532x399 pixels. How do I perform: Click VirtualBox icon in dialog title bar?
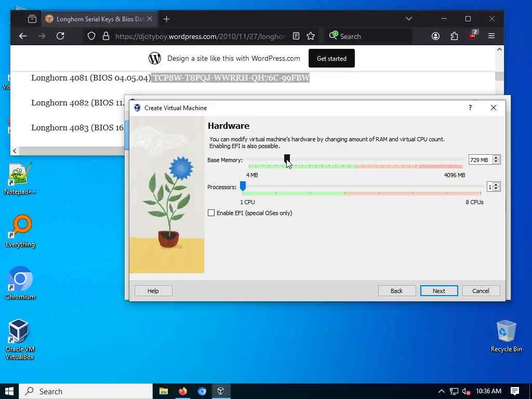point(137,108)
